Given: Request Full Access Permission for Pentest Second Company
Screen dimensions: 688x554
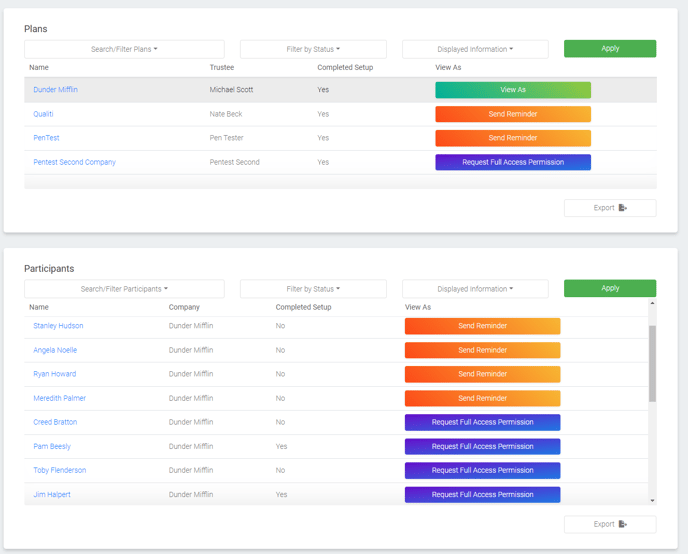Looking at the screenshot, I should (x=513, y=162).
